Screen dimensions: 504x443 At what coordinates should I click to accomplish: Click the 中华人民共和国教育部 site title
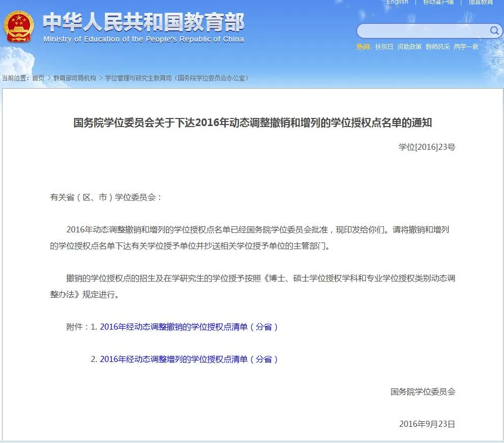pos(144,22)
